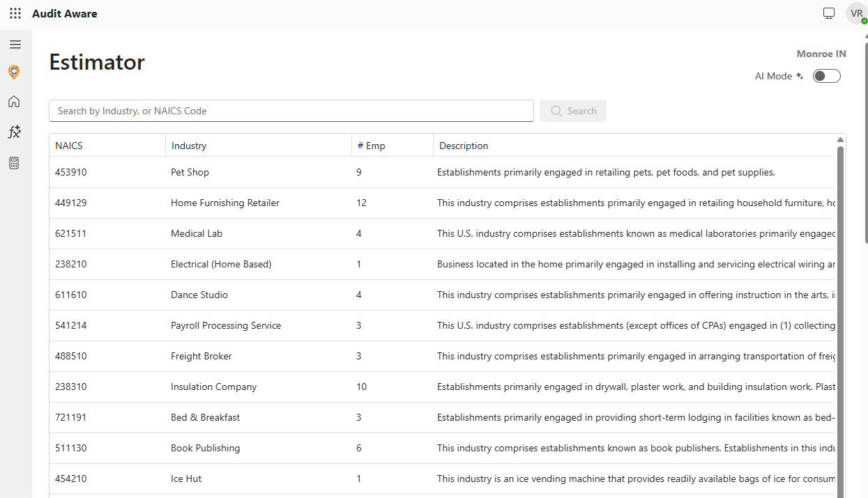Screen dimensions: 868x498
Task: Click NAICS code 541214
Action: pos(71,325)
